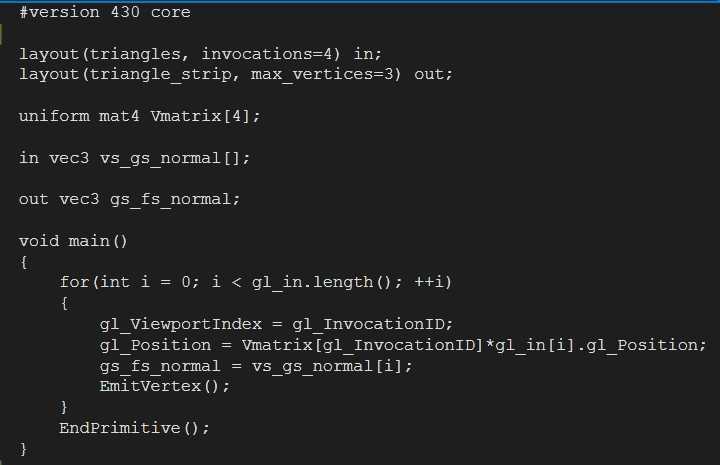This screenshot has width=720, height=465.
Task: Place cursor on 'invocations=4' layout qualifier
Action: point(271,54)
